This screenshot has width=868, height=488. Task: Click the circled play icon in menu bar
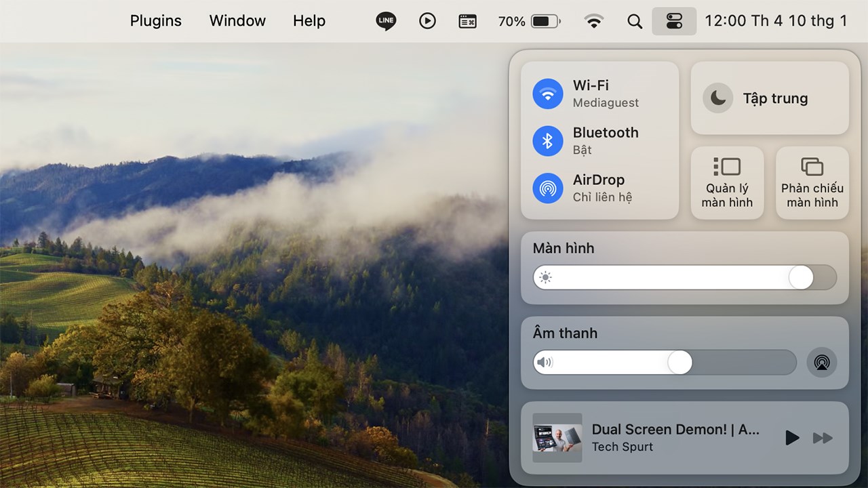point(427,21)
